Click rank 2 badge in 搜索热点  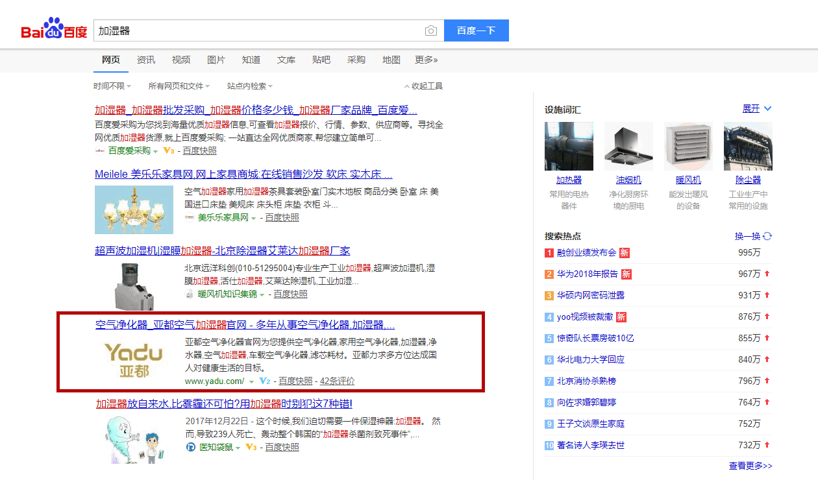pyautogui.click(x=549, y=274)
